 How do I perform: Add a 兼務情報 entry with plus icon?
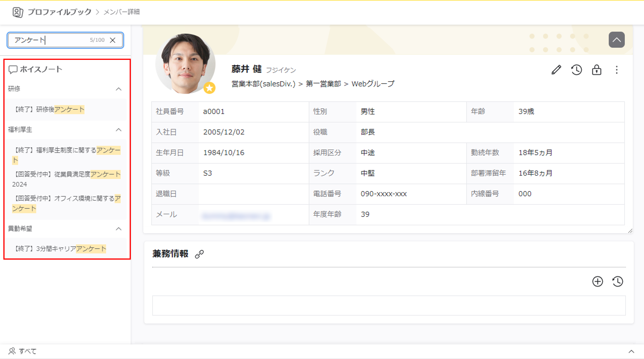point(597,281)
